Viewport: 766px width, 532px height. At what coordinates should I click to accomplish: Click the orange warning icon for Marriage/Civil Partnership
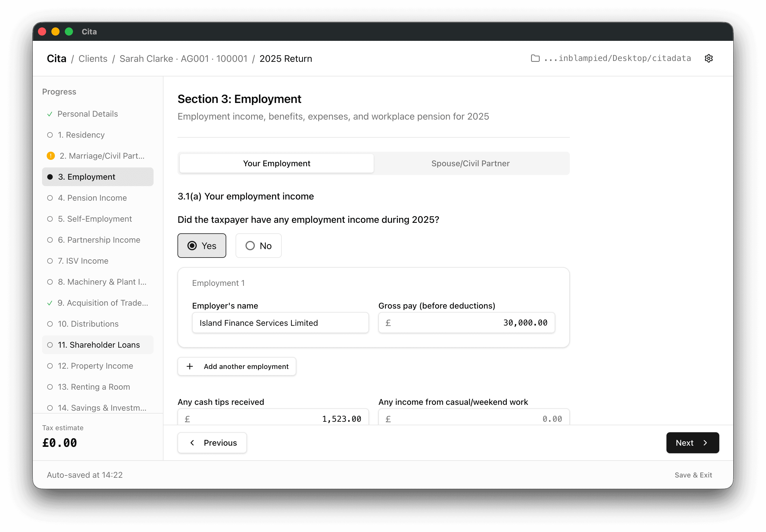51,156
